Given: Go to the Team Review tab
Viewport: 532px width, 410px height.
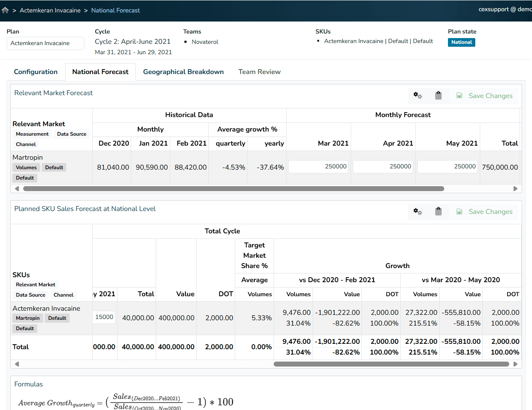Looking at the screenshot, I should (259, 72).
